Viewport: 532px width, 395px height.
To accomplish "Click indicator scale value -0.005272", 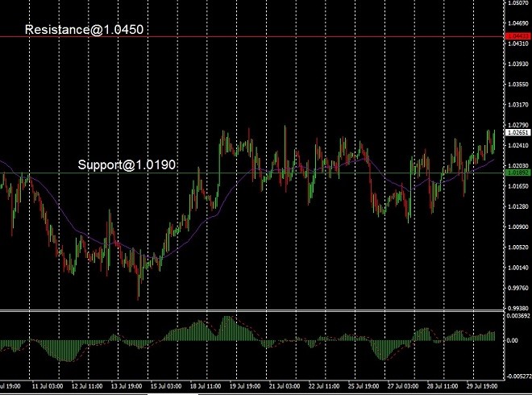I will (519, 376).
